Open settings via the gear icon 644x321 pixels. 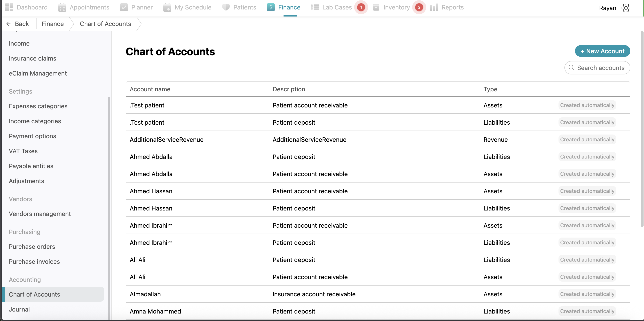click(626, 8)
